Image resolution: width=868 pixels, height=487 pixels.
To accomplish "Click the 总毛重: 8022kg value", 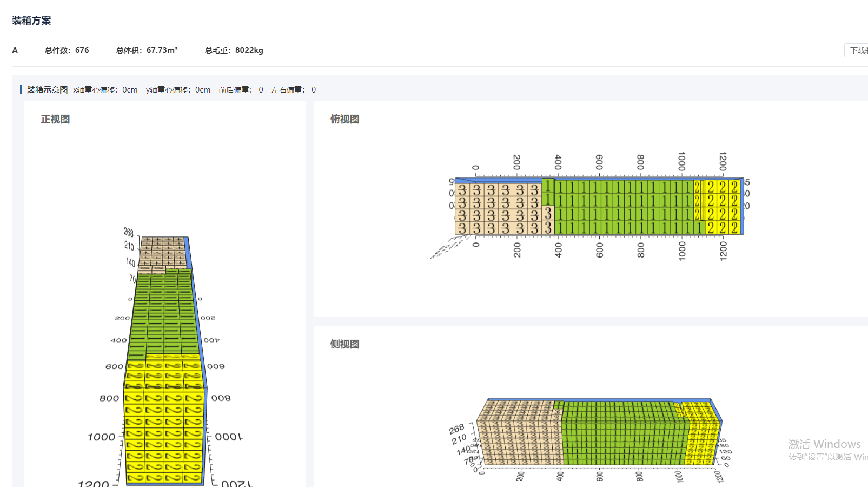I will 234,50.
